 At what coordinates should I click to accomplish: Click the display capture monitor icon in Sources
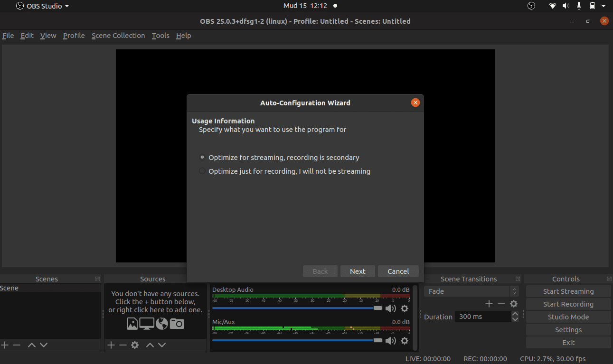point(147,324)
